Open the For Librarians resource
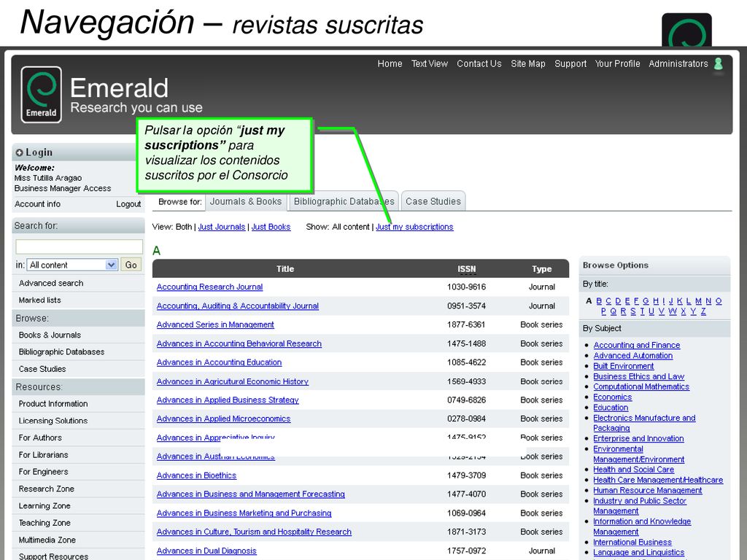 (43, 455)
